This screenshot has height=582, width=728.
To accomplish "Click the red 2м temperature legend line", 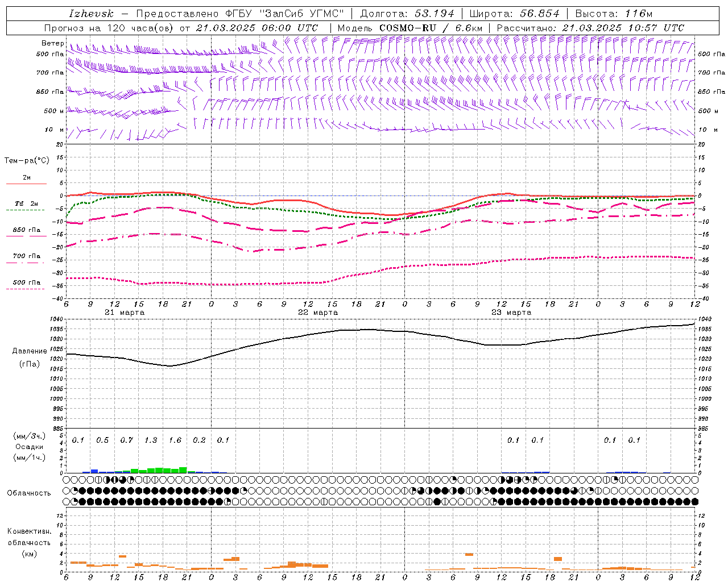I will click(26, 184).
